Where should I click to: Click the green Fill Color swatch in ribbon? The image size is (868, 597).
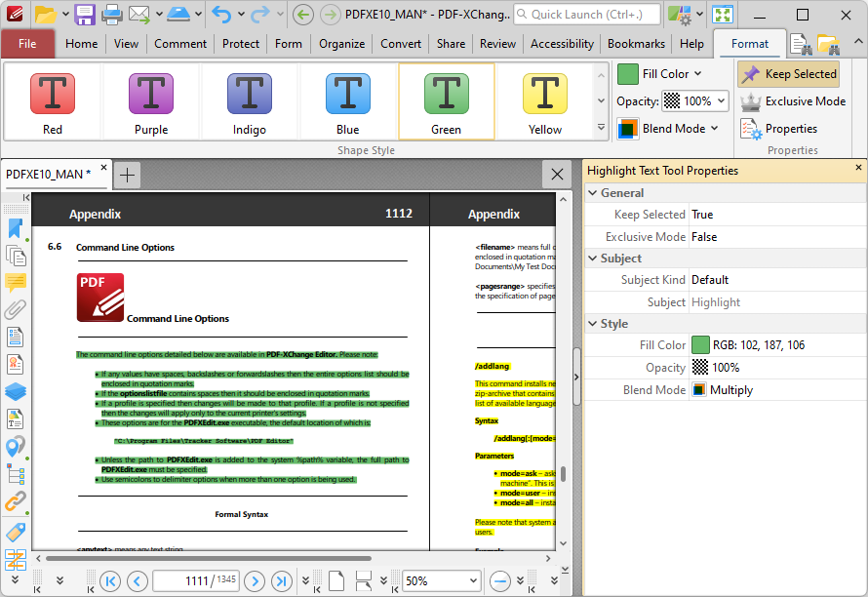click(x=628, y=74)
